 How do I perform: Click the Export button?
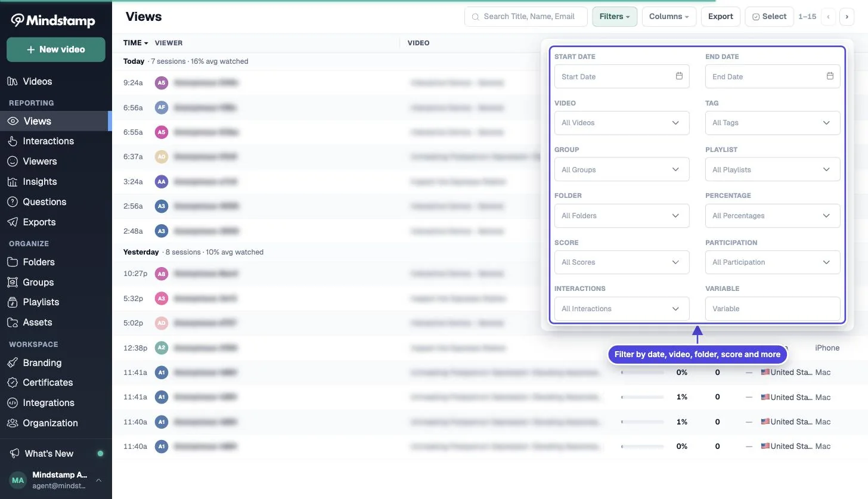click(x=721, y=17)
